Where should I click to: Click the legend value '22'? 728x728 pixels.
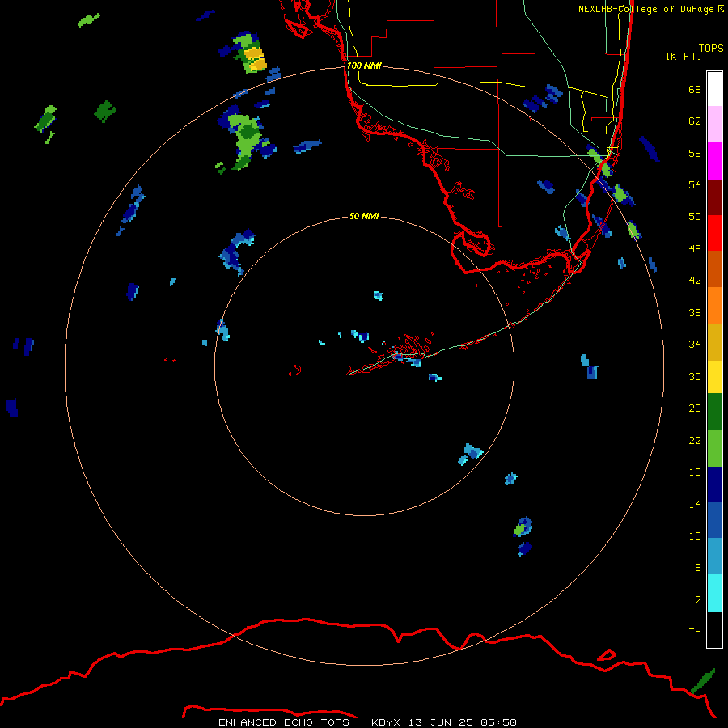(x=695, y=440)
